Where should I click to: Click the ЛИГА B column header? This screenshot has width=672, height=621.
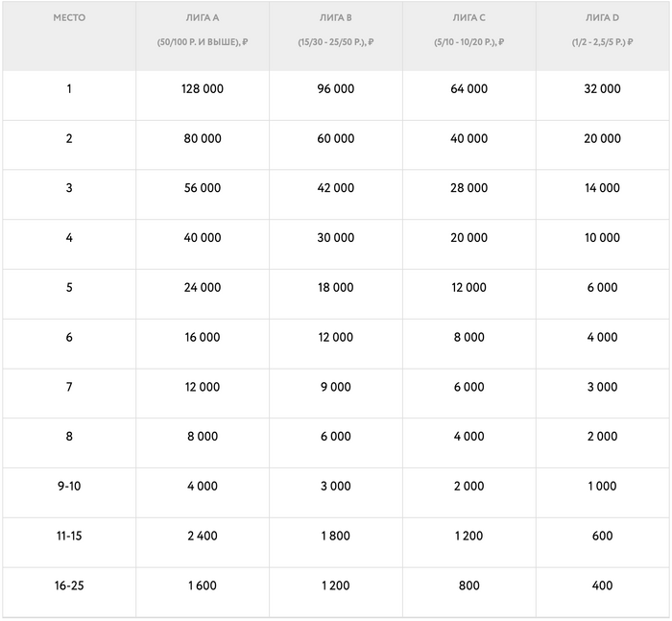pos(335,18)
